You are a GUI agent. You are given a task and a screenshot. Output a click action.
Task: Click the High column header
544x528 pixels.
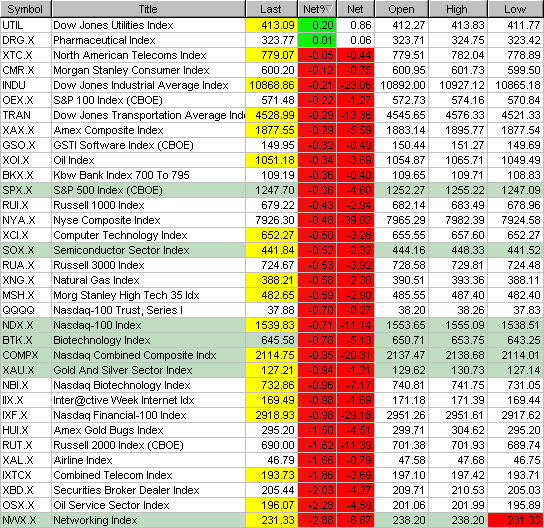coord(458,9)
